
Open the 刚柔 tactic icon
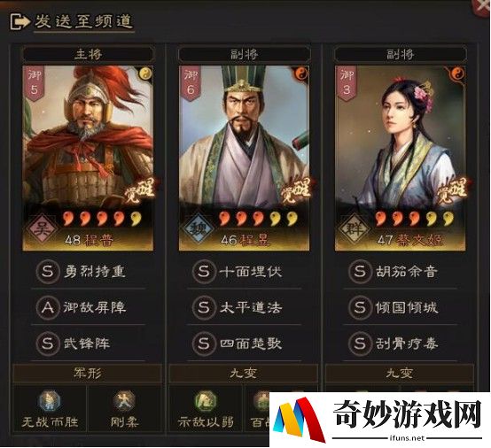(124, 400)
